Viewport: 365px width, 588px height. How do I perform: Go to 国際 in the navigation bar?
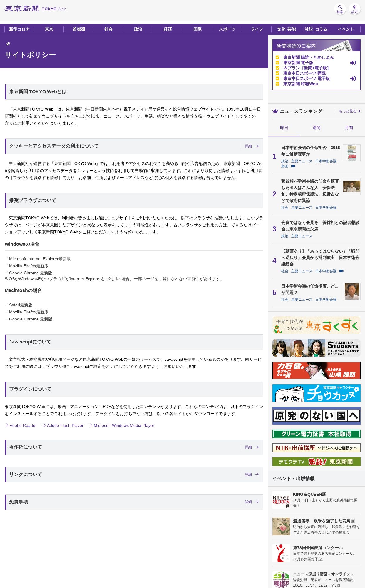coord(197,29)
